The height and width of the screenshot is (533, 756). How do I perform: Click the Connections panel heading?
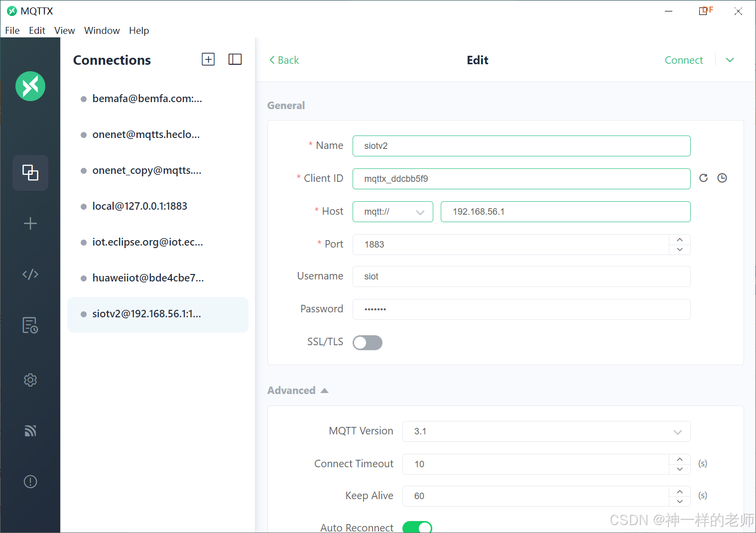(112, 60)
